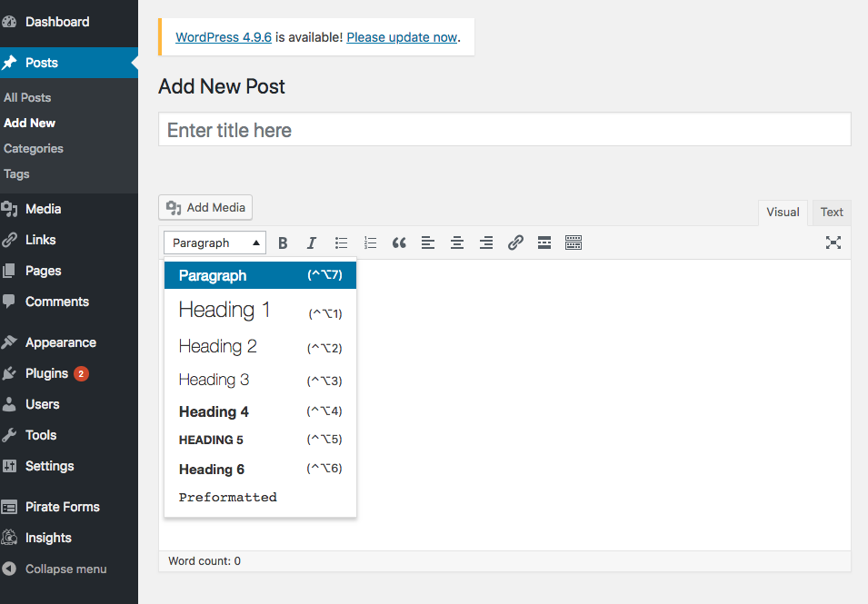Click the Tools wrench icon

pyautogui.click(x=9, y=435)
